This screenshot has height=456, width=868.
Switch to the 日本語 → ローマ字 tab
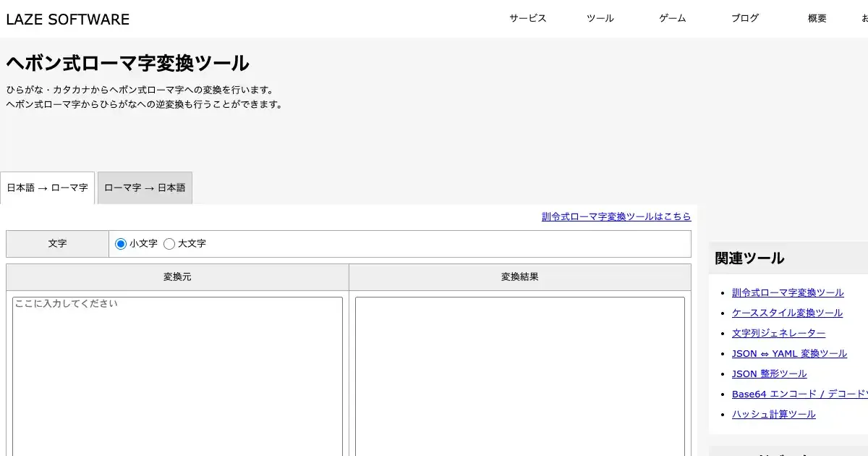tap(48, 188)
